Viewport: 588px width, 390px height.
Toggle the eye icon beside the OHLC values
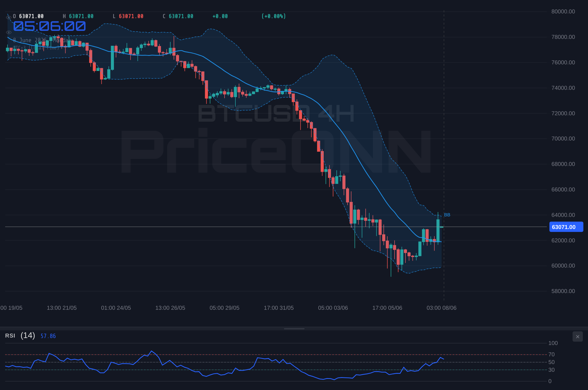(9, 17)
